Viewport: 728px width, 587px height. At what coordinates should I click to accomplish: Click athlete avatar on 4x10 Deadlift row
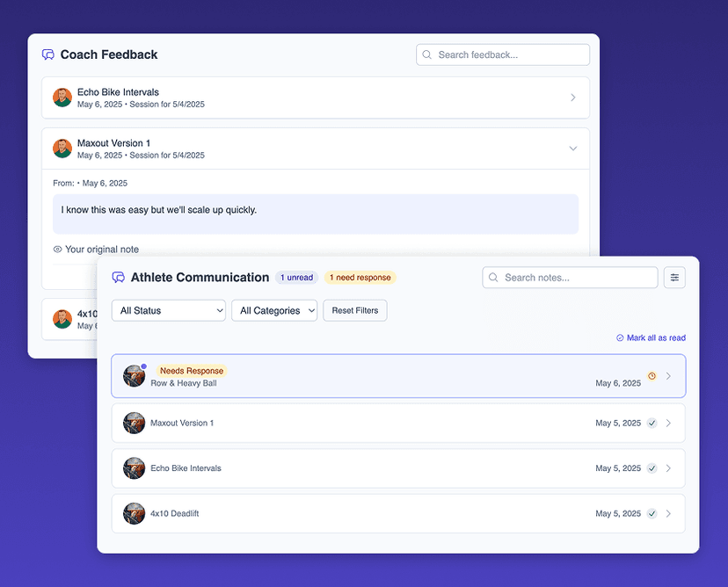tap(135, 514)
